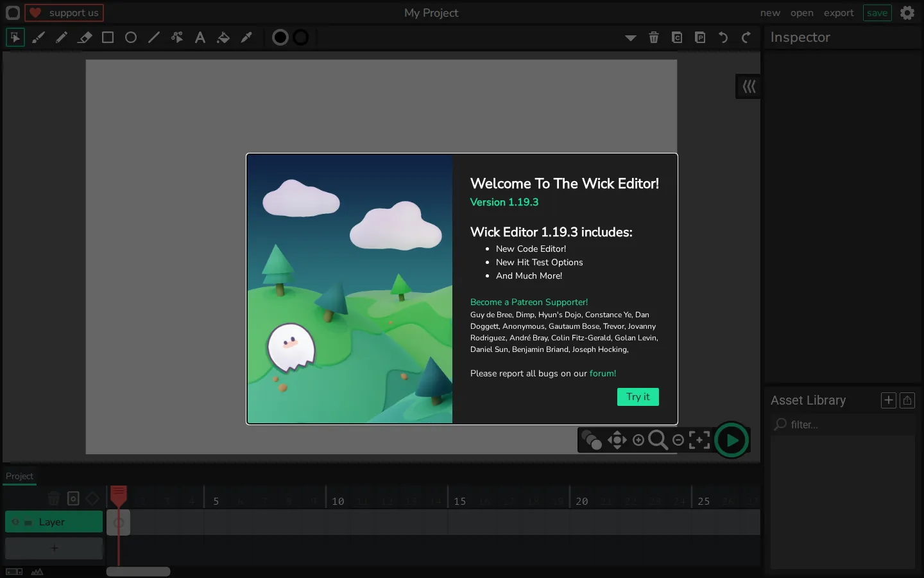The height and width of the screenshot is (578, 924).
Task: Click the Redo arrow
Action: click(x=746, y=37)
